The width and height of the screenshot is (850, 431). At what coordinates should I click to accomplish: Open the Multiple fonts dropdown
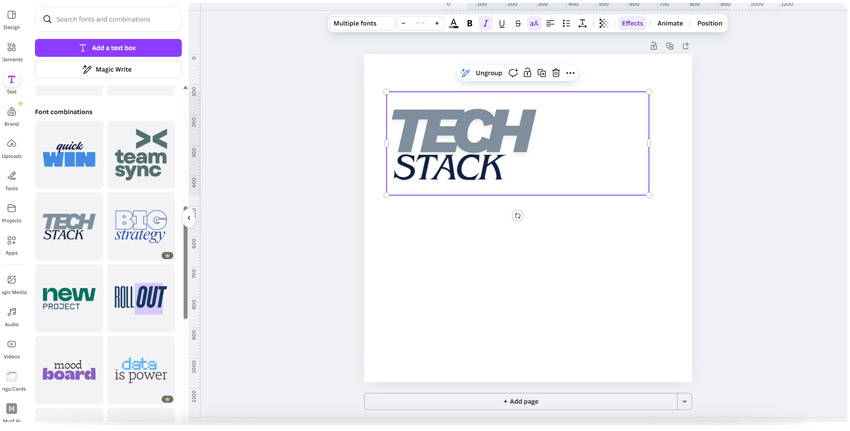(x=362, y=23)
